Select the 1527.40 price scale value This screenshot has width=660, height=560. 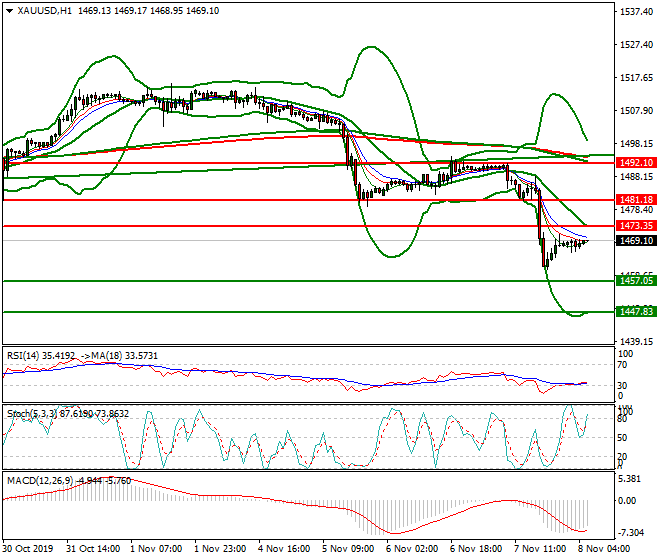[x=636, y=45]
